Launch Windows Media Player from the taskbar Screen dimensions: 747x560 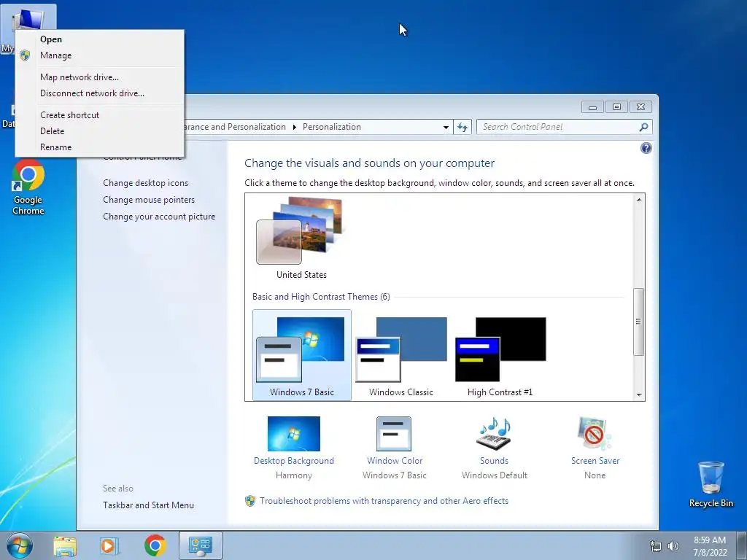click(x=109, y=545)
